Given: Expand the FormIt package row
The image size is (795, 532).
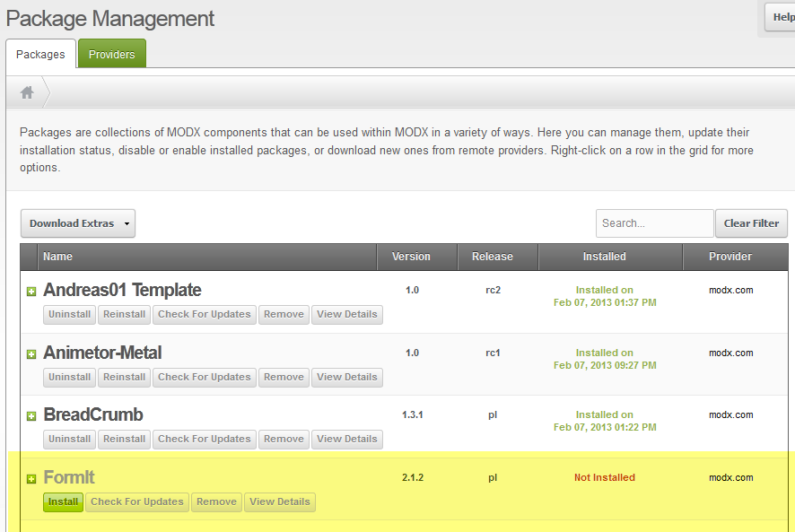Looking at the screenshot, I should point(31,479).
